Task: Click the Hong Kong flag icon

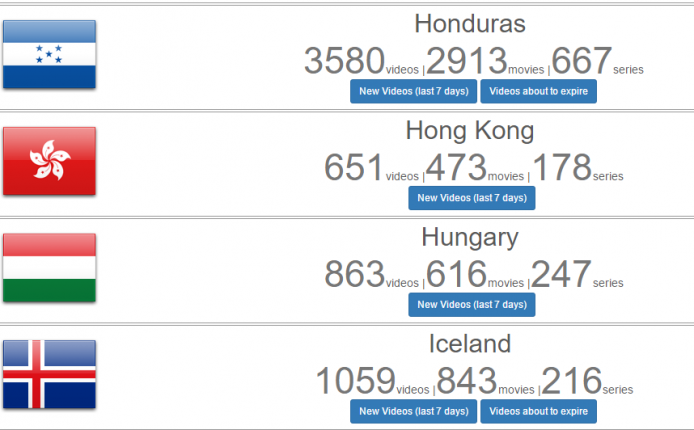Action: [x=49, y=161]
